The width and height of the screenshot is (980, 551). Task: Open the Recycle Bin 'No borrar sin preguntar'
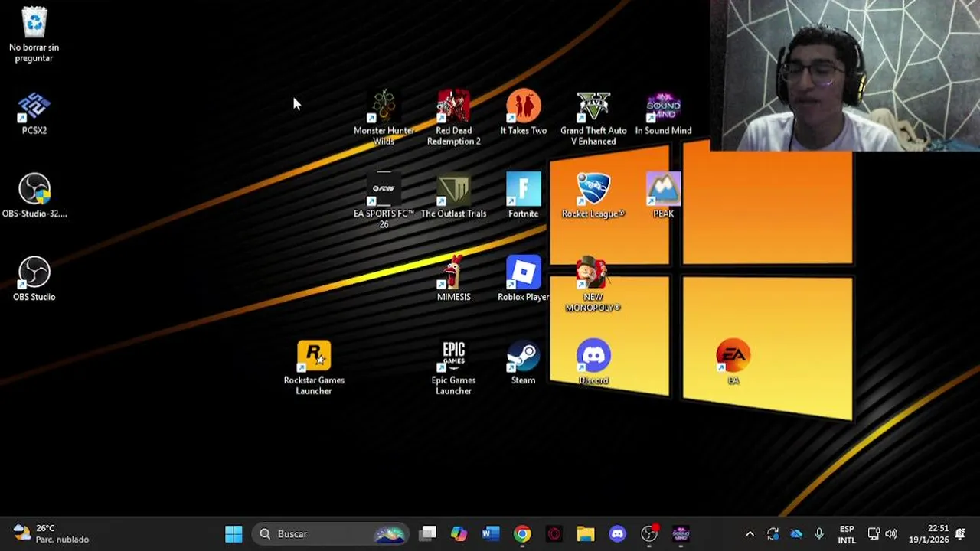[34, 35]
